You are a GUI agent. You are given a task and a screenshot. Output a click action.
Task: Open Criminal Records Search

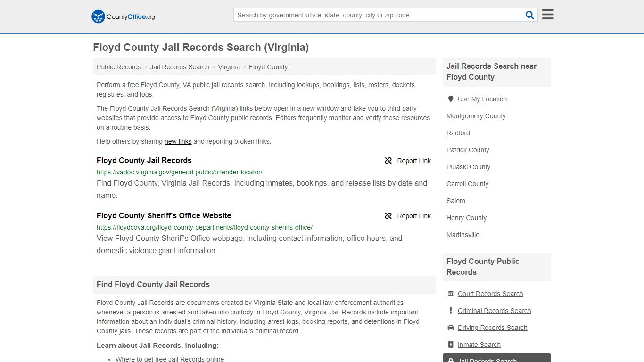[495, 311]
